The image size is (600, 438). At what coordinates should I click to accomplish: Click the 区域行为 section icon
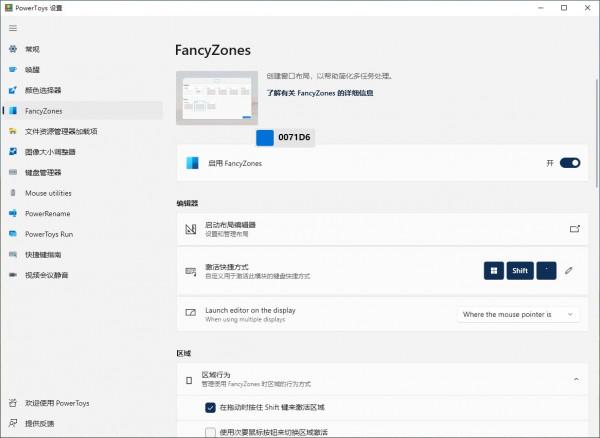[189, 380]
